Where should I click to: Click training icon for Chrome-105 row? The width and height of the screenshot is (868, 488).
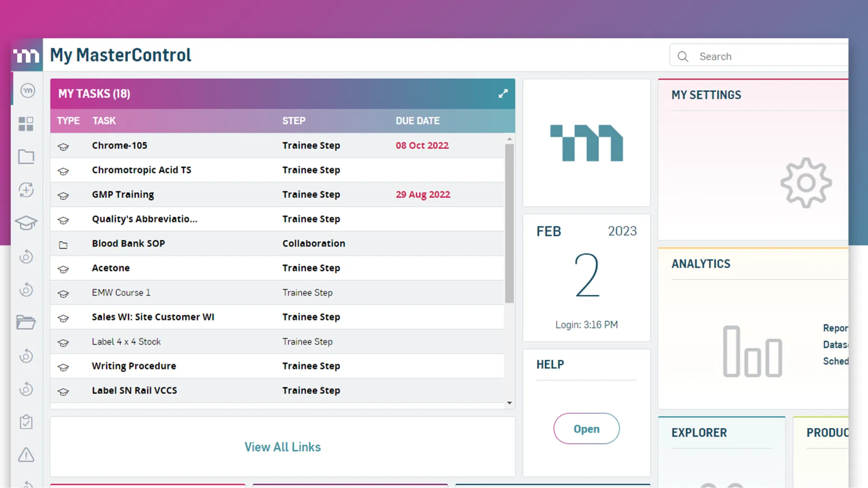pos(63,146)
